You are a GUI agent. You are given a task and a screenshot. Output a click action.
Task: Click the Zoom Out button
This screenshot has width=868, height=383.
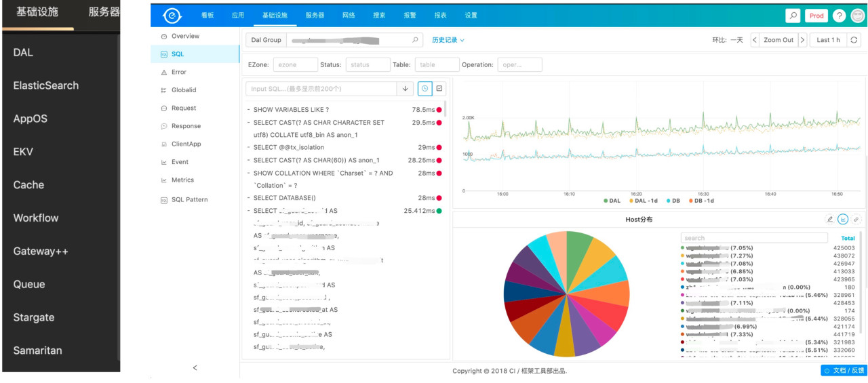pyautogui.click(x=778, y=40)
